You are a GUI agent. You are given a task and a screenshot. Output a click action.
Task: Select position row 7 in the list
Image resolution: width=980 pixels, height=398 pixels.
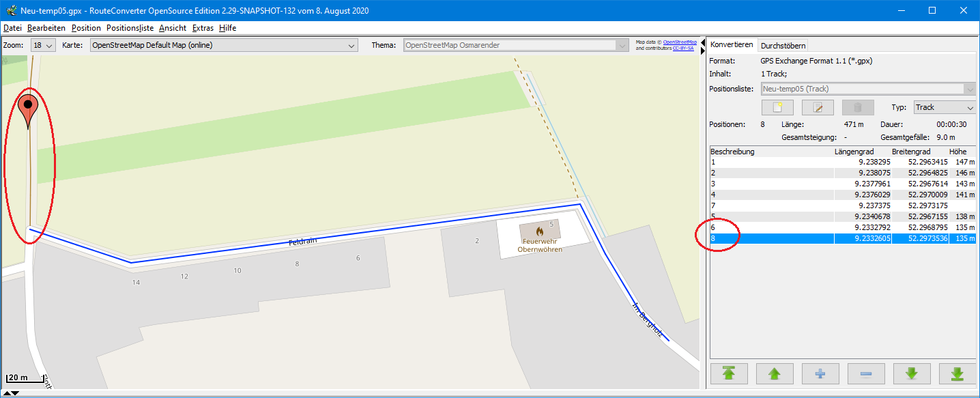coord(771,205)
